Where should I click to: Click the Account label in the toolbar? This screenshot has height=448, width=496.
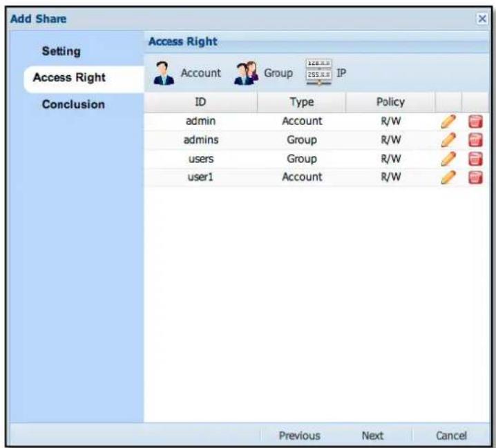[x=201, y=73]
